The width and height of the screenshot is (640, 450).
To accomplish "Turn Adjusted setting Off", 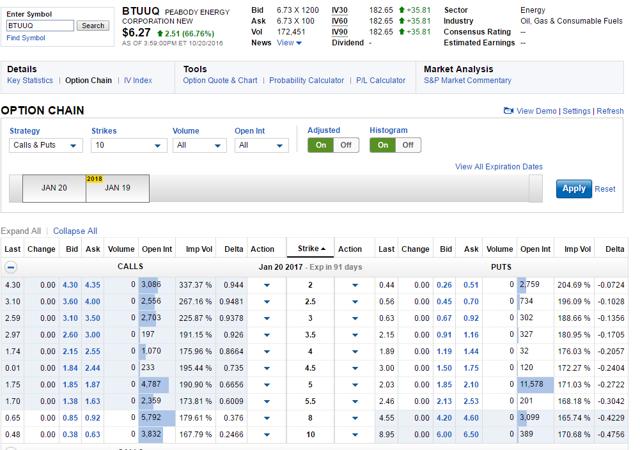I will tap(346, 145).
